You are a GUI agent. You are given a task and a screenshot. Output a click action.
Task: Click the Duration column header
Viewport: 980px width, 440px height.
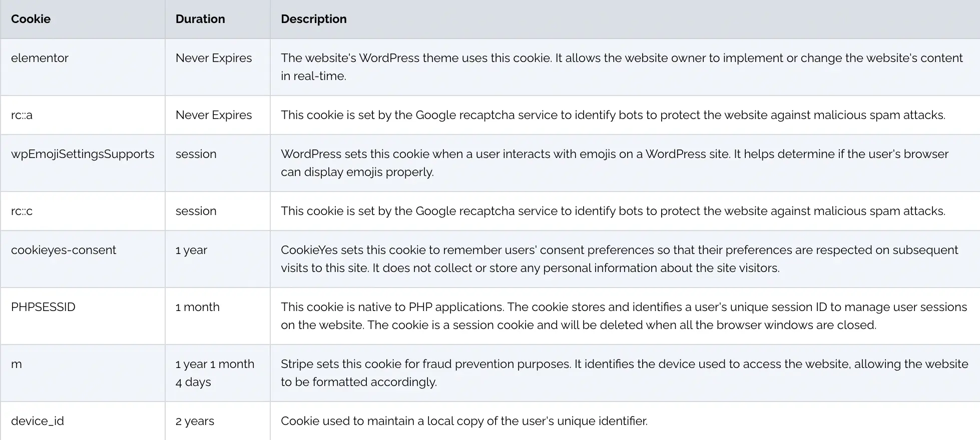200,19
